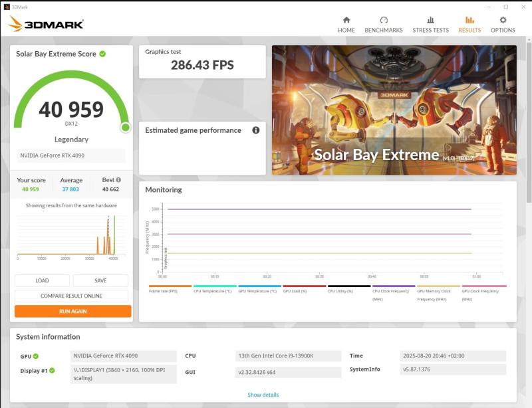Expand Show details link
The height and width of the screenshot is (408, 532).
[x=263, y=395]
